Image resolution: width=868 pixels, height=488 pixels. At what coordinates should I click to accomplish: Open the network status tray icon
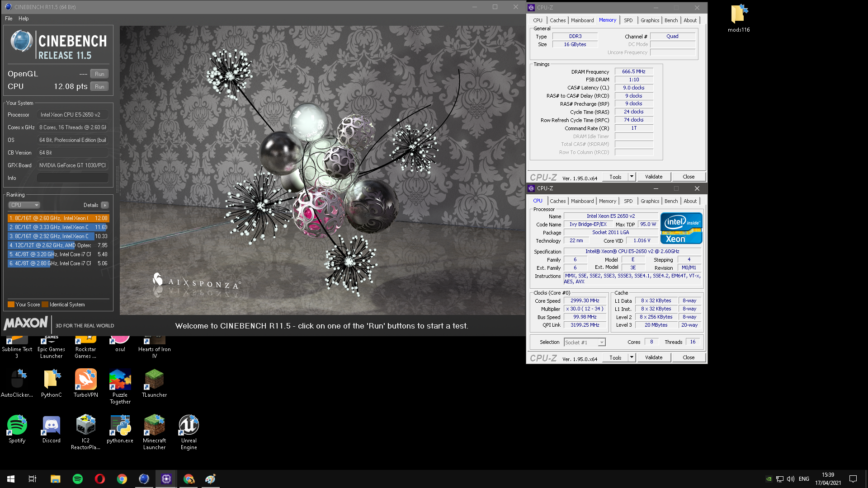[780, 479]
